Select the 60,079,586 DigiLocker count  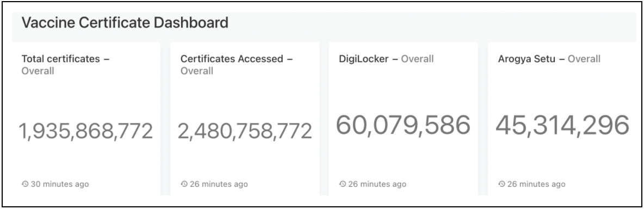[x=404, y=125]
